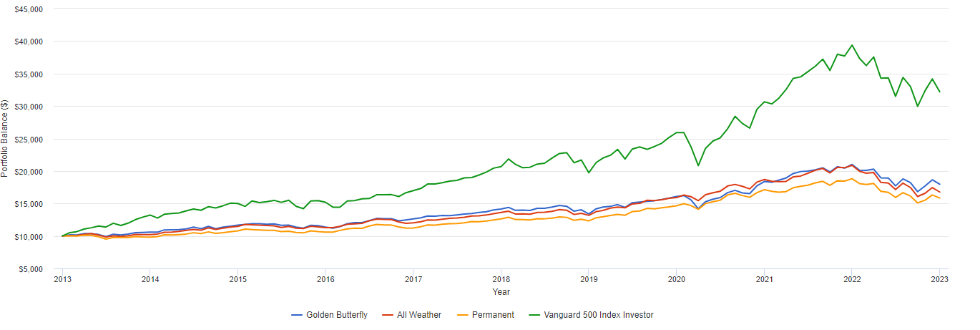Click the 2023 label on the year axis

(x=939, y=279)
